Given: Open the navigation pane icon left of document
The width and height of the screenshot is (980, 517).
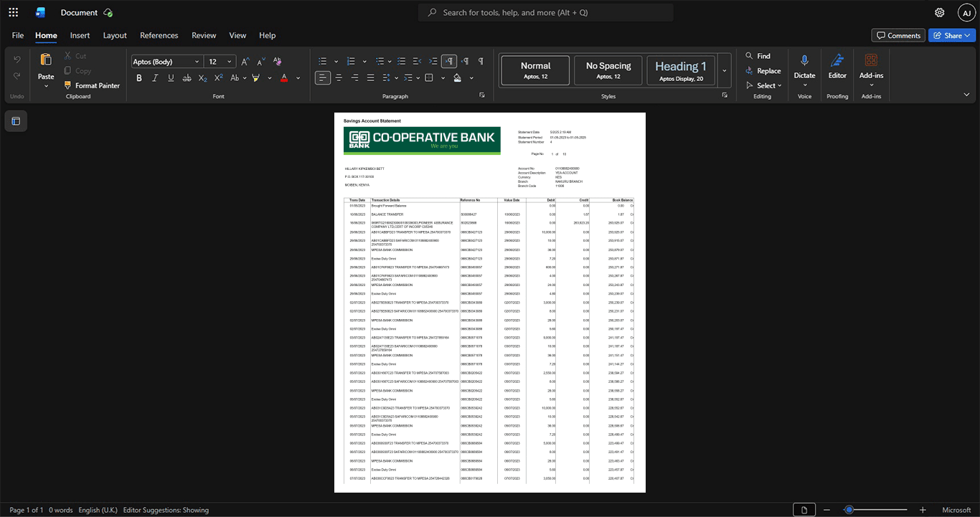Looking at the screenshot, I should 16,121.
